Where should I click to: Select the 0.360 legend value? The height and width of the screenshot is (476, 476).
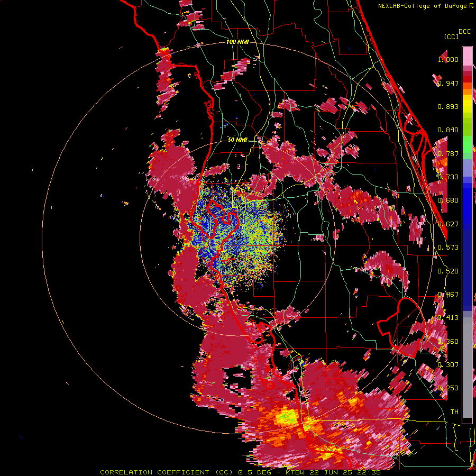tap(448, 341)
